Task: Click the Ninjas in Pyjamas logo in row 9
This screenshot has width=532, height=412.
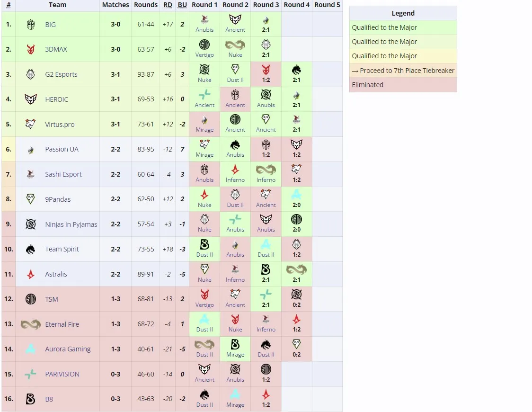Action: pyautogui.click(x=31, y=224)
